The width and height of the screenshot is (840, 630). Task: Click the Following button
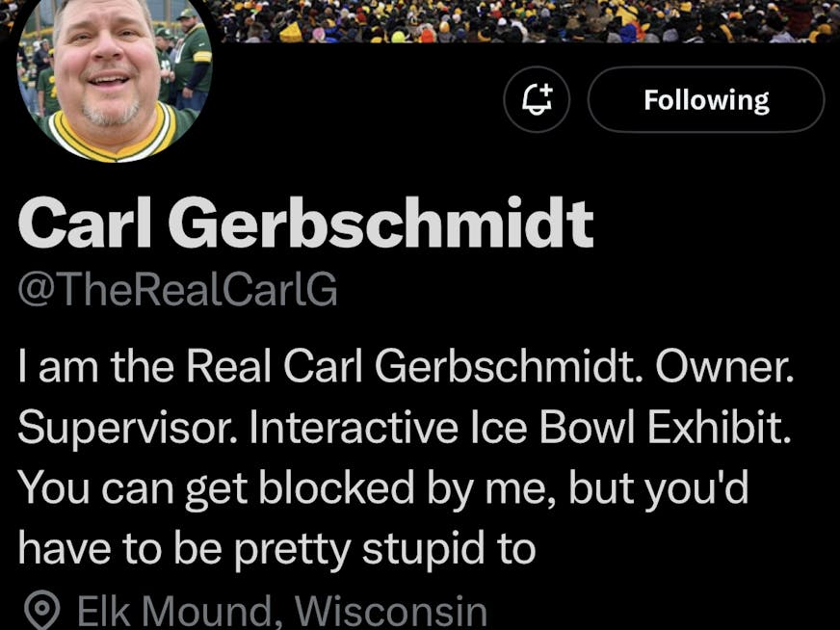coord(706,99)
